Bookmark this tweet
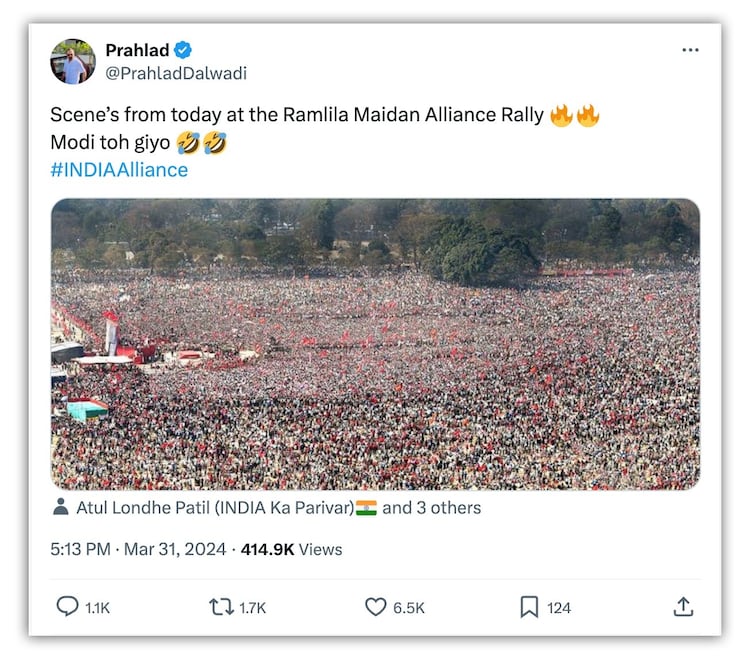750x661 pixels. (x=529, y=606)
